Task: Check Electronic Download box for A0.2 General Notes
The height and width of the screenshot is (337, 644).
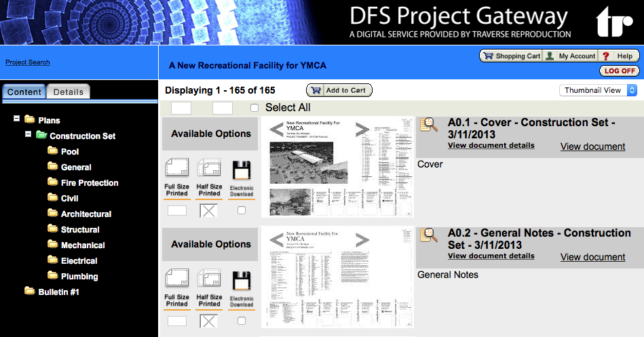Action: pos(242,321)
